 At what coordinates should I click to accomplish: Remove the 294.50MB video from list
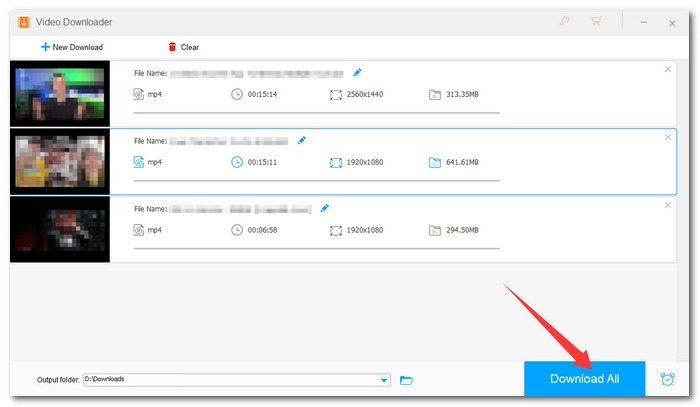pos(668,205)
